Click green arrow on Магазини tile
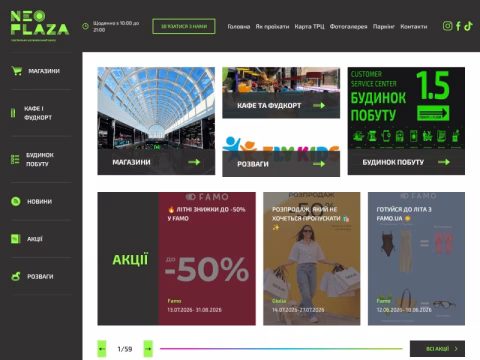Viewport: 480px width, 360px height. (x=194, y=162)
